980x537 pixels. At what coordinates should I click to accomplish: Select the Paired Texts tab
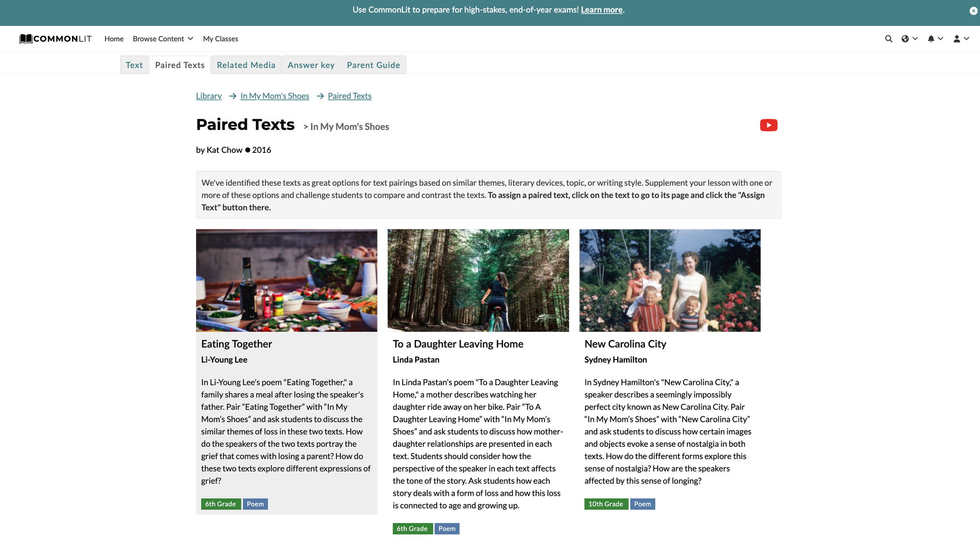coord(180,65)
